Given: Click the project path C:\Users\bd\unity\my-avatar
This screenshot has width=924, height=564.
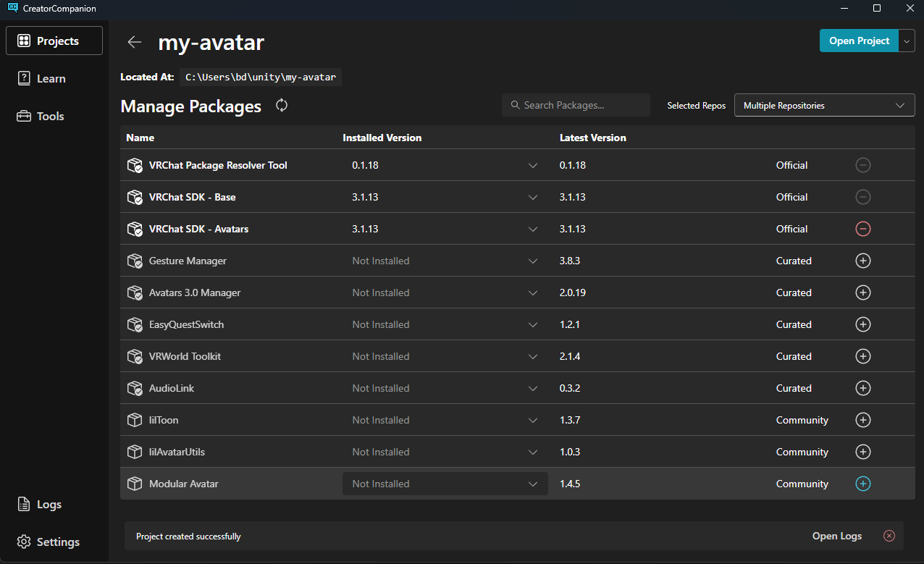Looking at the screenshot, I should coord(261,77).
